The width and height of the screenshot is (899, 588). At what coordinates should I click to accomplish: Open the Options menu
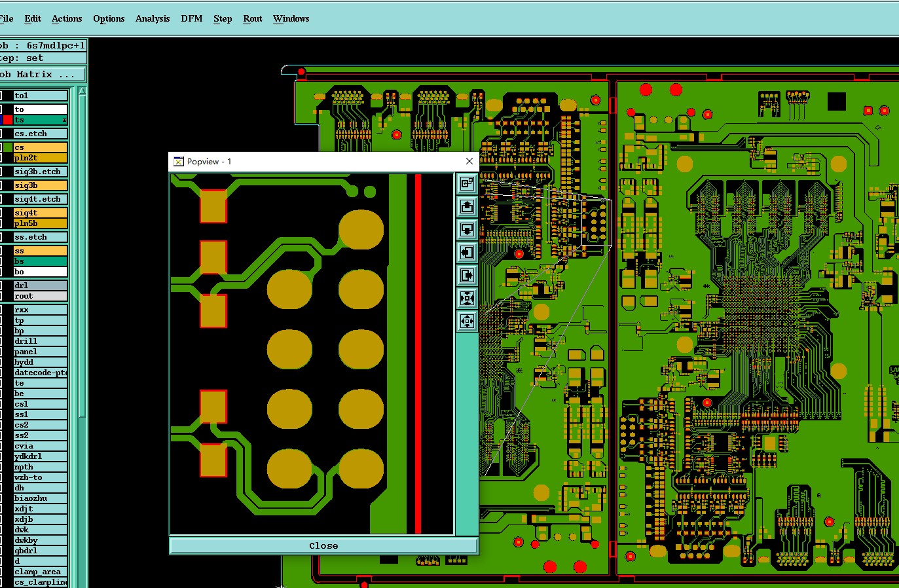[109, 18]
